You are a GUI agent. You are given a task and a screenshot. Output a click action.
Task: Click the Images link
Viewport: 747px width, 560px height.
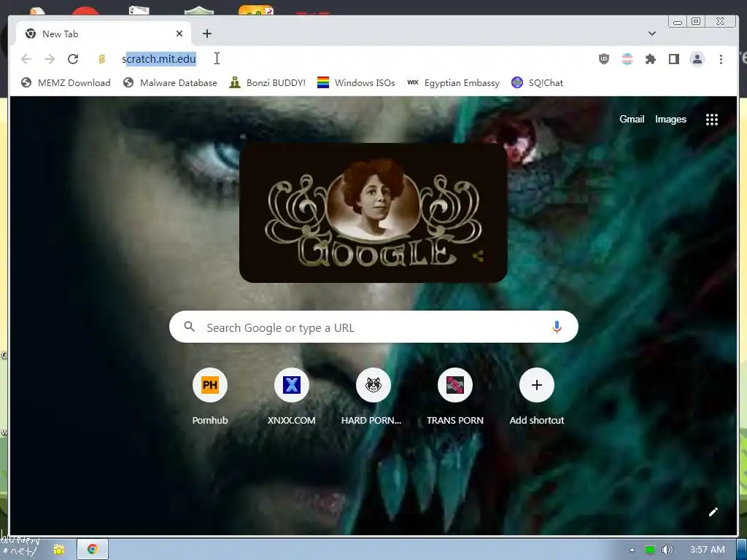coord(670,119)
